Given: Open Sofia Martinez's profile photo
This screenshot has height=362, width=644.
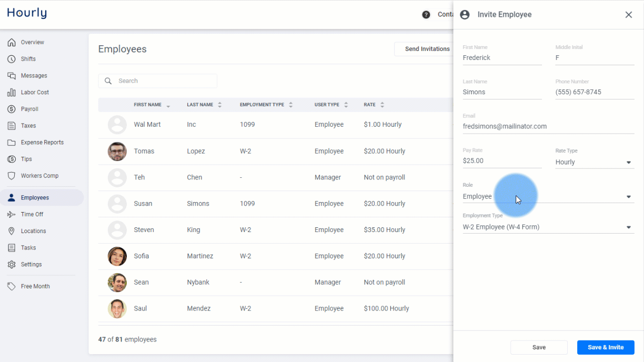Looking at the screenshot, I should coord(117,256).
